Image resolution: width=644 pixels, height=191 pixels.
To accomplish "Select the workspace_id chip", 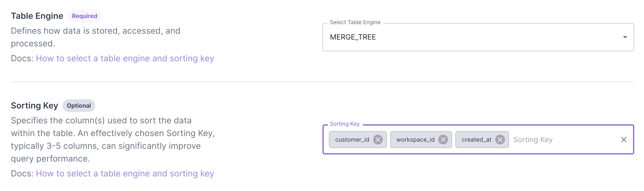I will (x=415, y=140).
